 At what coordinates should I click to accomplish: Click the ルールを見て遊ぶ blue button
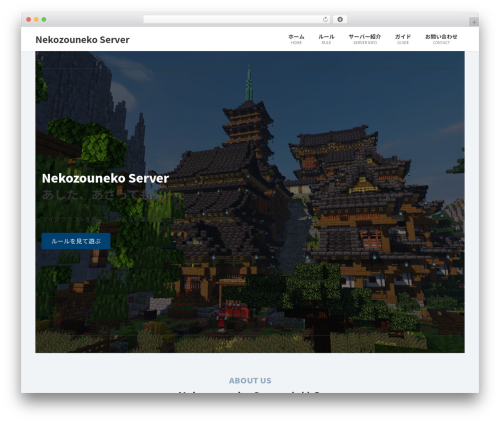(76, 241)
